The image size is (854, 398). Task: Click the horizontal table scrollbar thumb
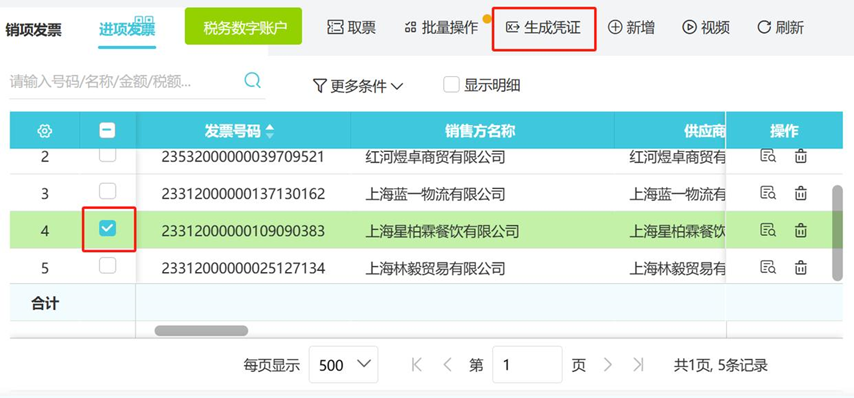[x=201, y=330]
